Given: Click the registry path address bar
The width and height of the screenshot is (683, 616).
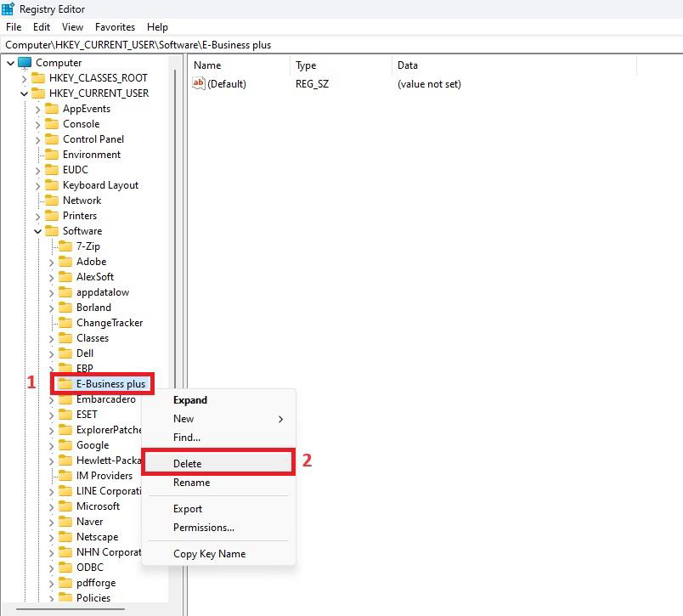Looking at the screenshot, I should click(x=340, y=45).
